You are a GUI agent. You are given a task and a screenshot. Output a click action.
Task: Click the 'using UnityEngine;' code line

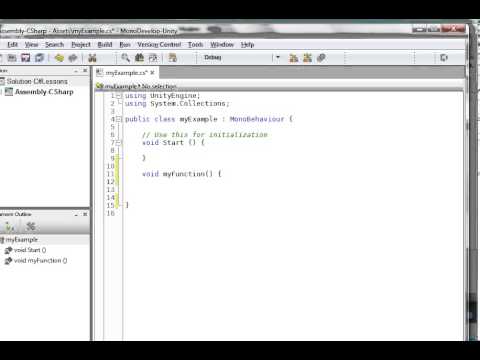coord(162,96)
